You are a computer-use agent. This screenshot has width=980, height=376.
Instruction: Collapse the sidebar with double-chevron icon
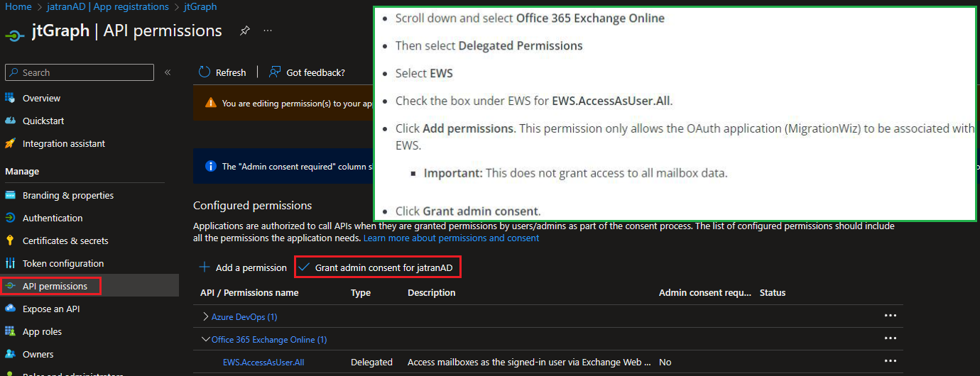click(x=168, y=72)
